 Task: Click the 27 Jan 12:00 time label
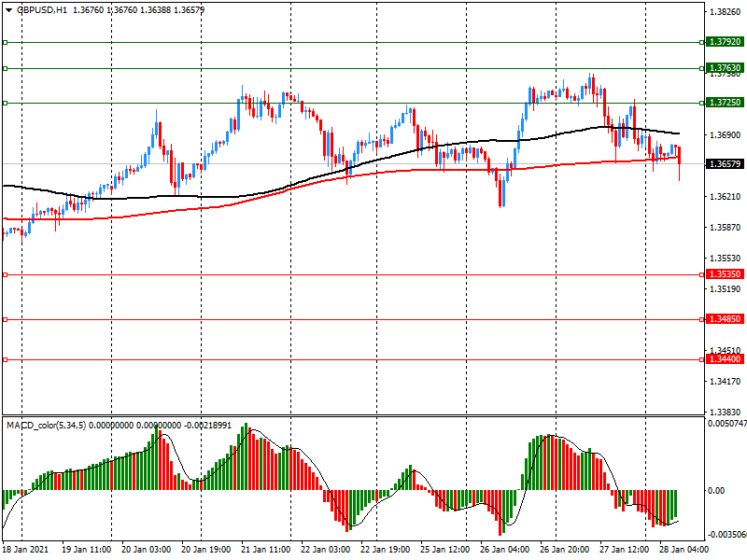click(x=624, y=549)
